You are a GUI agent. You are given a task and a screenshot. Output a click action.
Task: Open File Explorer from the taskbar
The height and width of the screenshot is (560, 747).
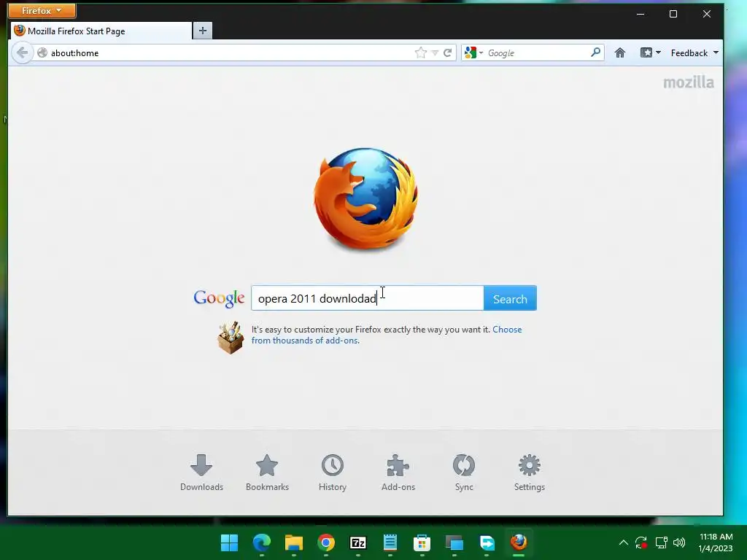(294, 542)
